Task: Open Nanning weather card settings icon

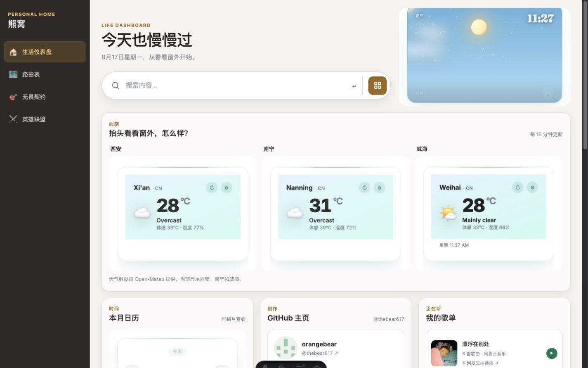Action: pos(379,188)
